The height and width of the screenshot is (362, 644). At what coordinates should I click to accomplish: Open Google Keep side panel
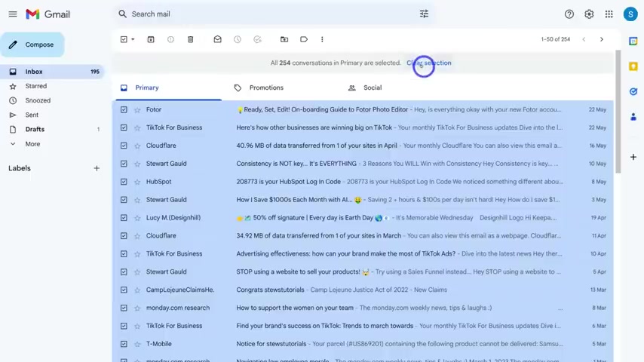tap(633, 66)
